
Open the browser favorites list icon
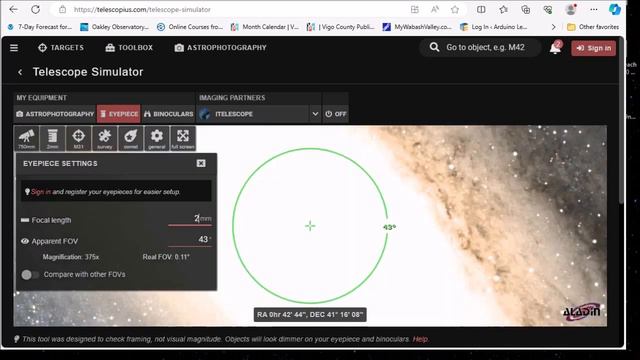pos(503,9)
